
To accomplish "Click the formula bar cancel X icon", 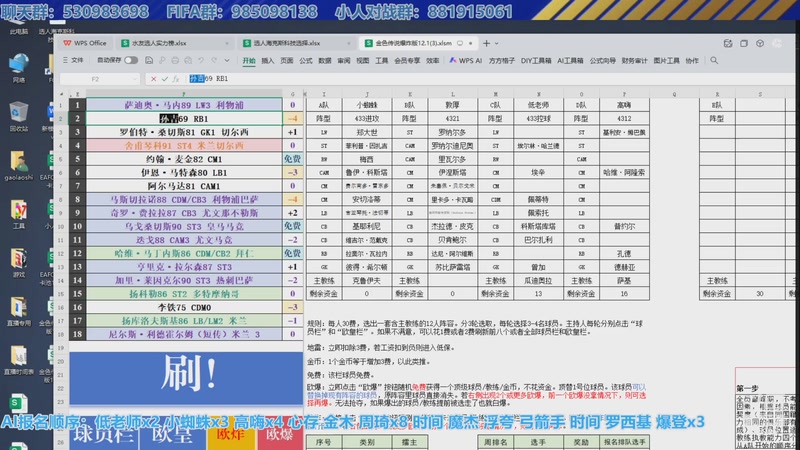I will click(153, 79).
